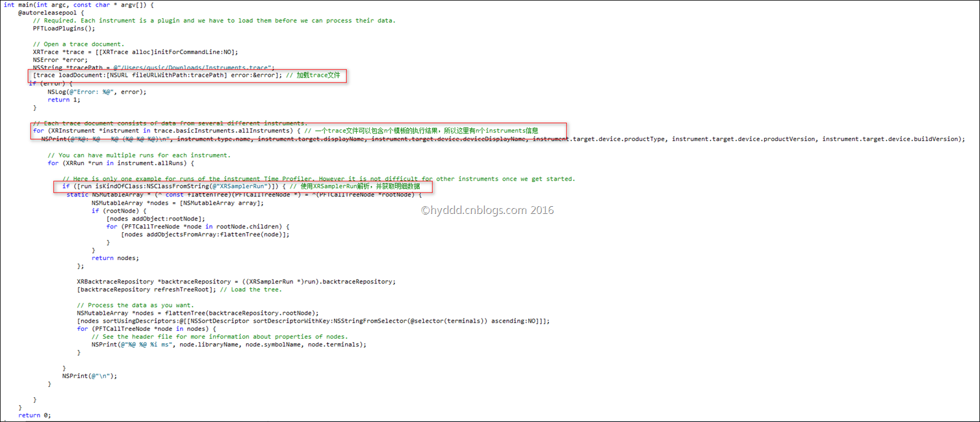The height and width of the screenshot is (422, 980).
Task: Click the '[nodes addObjectsFromArray:flattenTree(node)];' line
Action: (205, 233)
